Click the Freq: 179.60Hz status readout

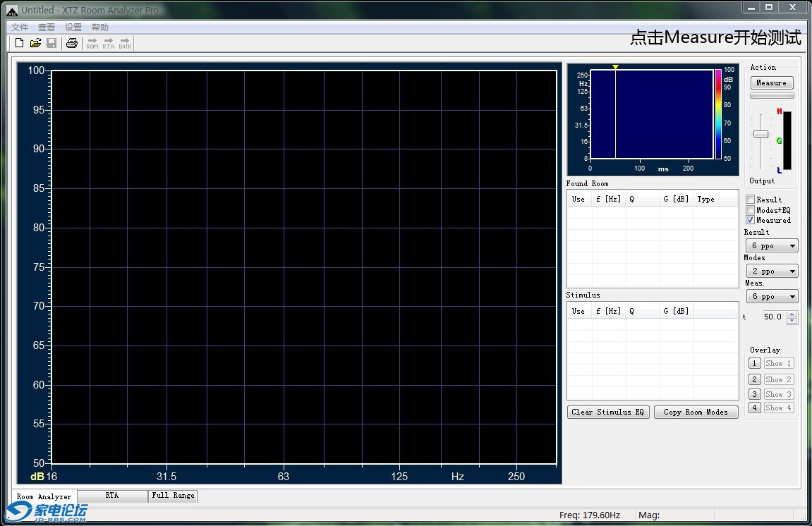tap(590, 515)
